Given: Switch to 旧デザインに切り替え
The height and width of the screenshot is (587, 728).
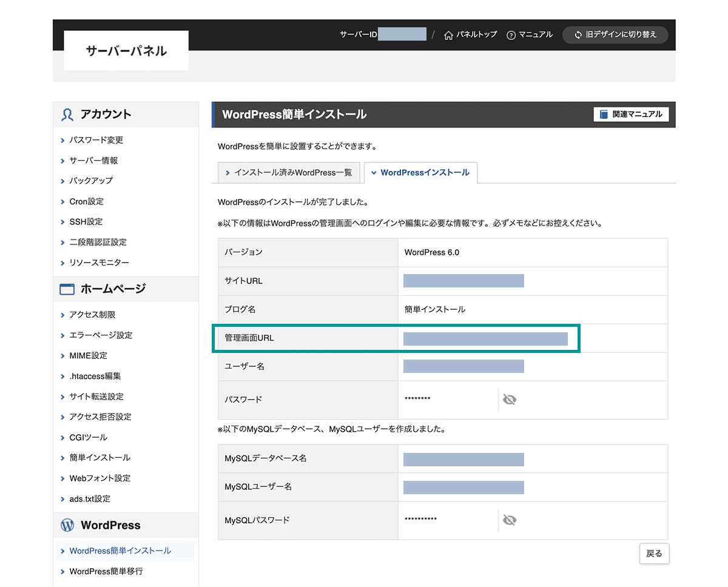Looking at the screenshot, I should click(x=615, y=35).
